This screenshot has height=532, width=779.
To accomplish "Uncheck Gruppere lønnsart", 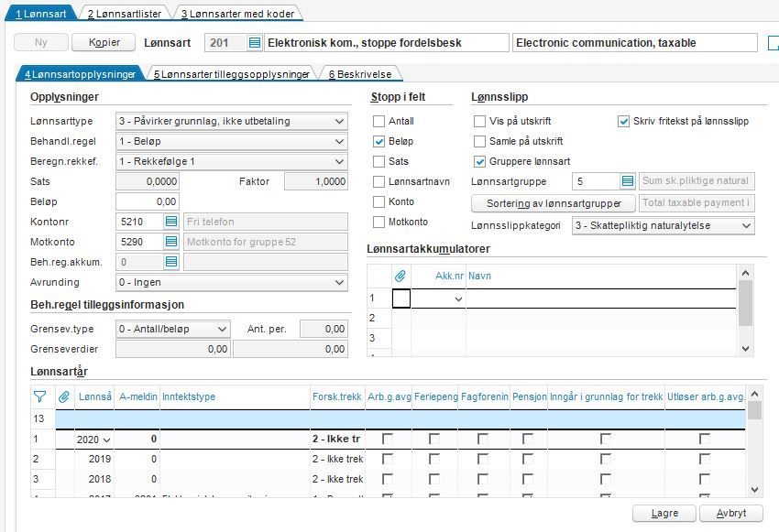I will (480, 161).
